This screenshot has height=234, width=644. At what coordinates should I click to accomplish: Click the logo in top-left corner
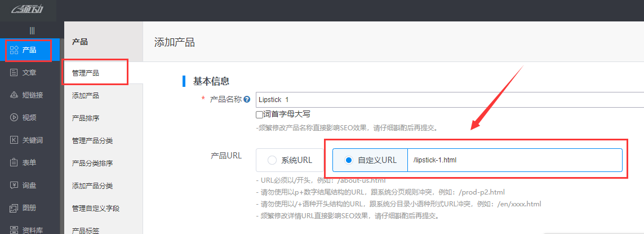28,10
